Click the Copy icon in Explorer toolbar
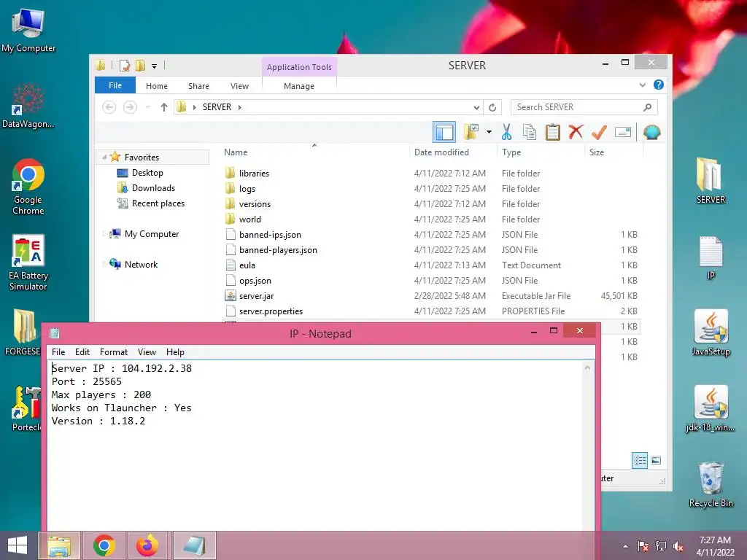 coord(530,132)
